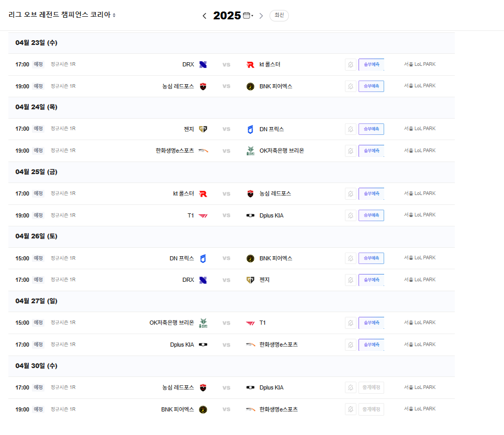Click T1 logo in April 25 match
504x435 pixels.
point(203,215)
